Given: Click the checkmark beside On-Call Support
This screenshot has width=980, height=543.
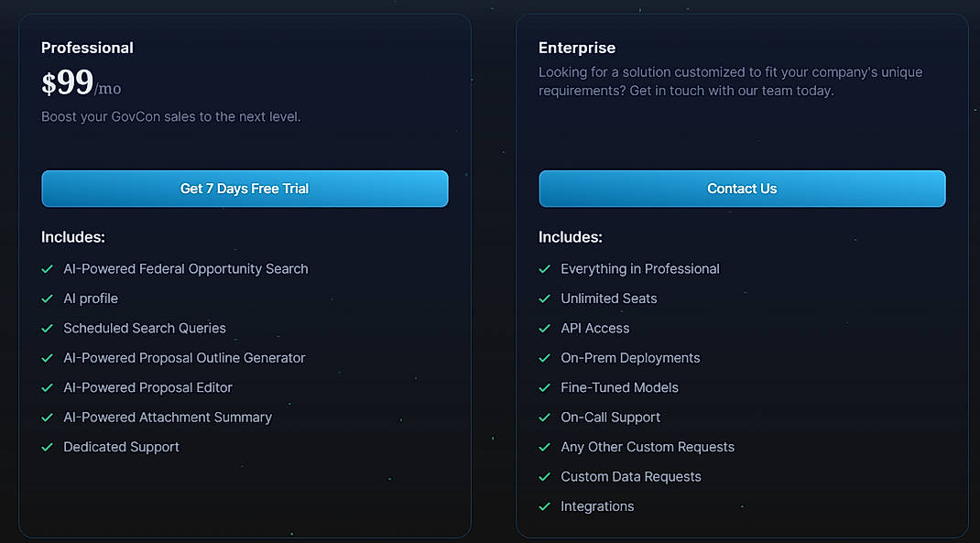Looking at the screenshot, I should pyautogui.click(x=544, y=418).
